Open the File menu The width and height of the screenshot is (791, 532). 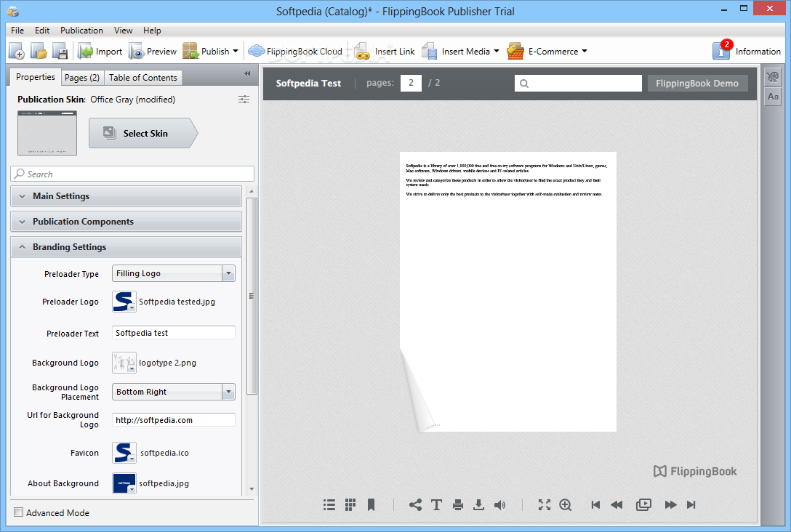tap(17, 31)
